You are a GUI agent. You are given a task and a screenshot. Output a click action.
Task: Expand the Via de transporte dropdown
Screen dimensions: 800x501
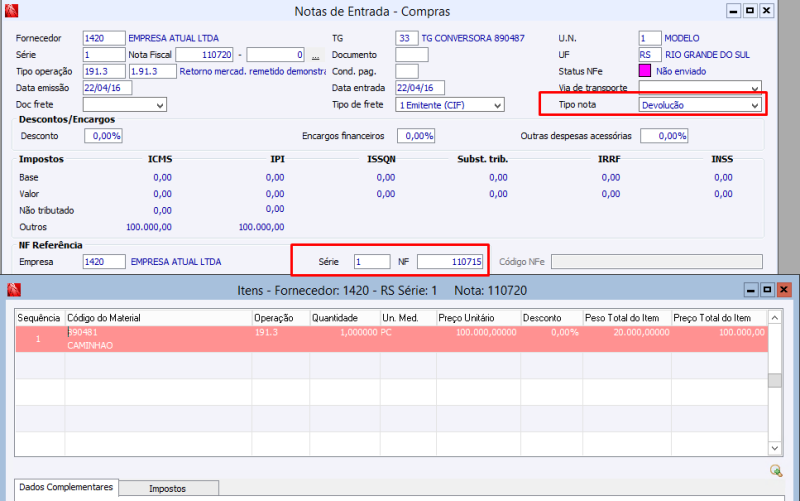click(754, 88)
